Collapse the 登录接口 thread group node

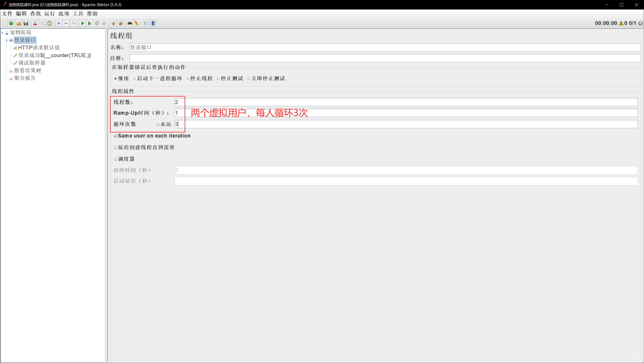(x=7, y=40)
